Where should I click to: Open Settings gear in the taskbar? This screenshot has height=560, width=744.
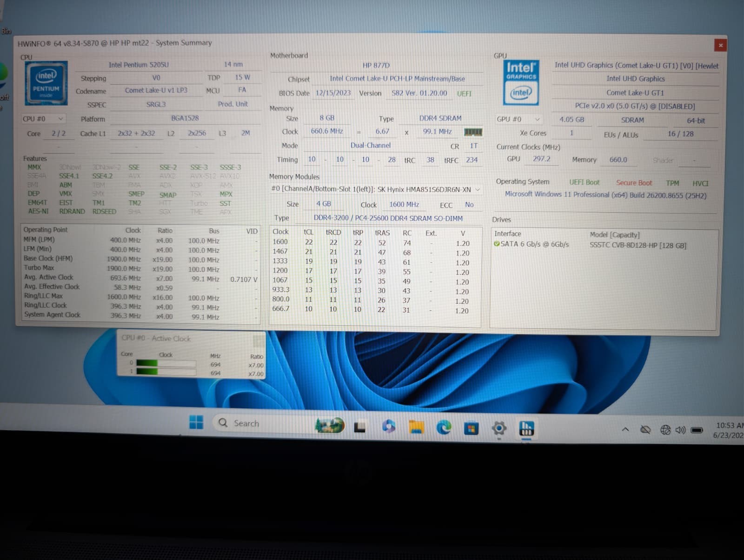(498, 428)
